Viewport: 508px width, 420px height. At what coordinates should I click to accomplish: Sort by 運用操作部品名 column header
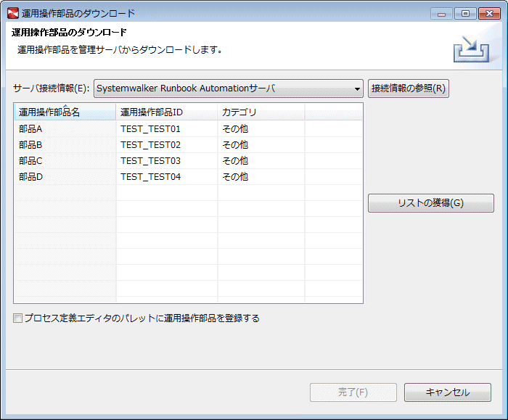pos(65,112)
